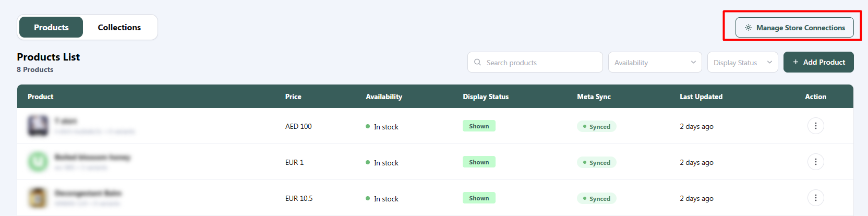Click Shown badge in AED 100 row
This screenshot has height=216, width=868.
(479, 126)
